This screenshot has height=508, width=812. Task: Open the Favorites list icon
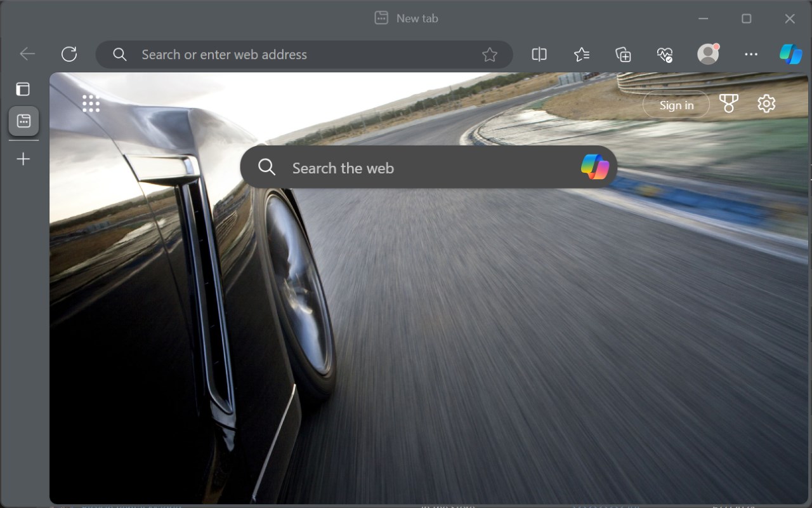point(581,55)
